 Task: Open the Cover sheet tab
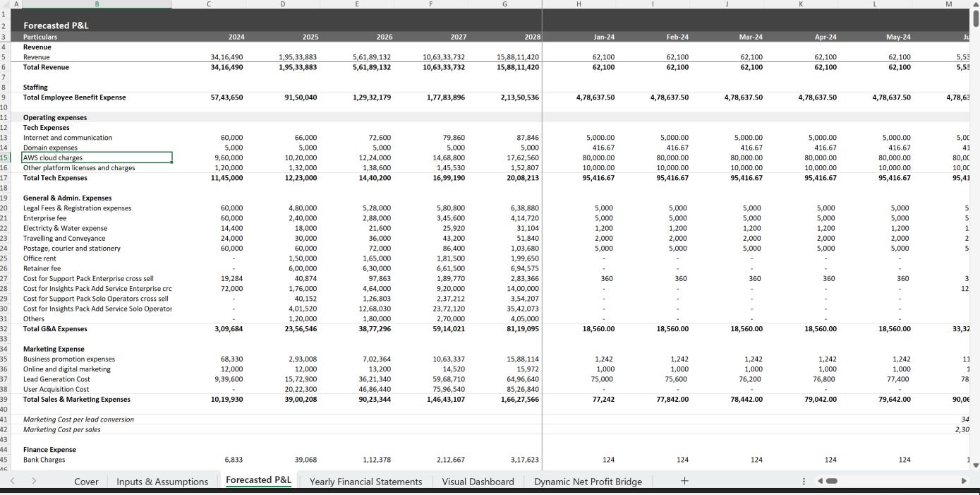point(86,482)
